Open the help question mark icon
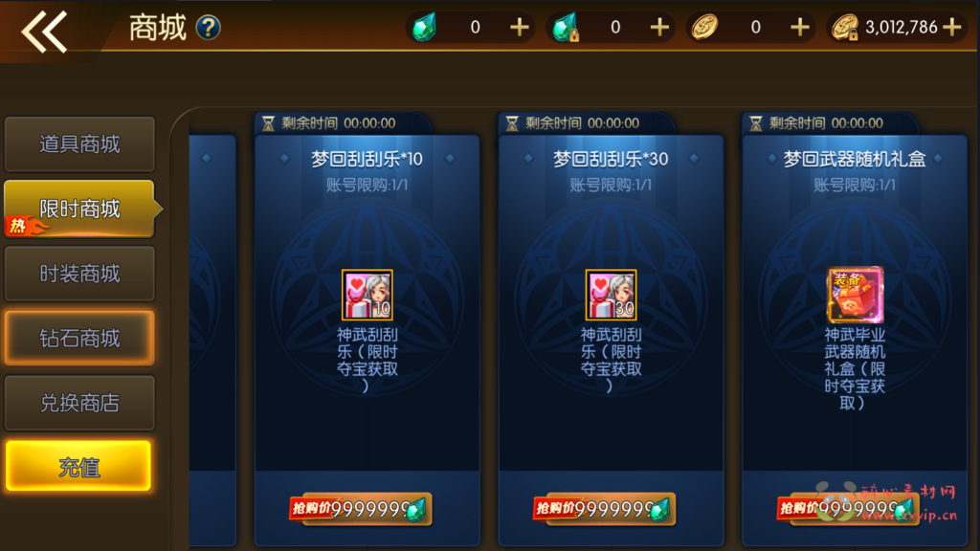 [x=208, y=28]
